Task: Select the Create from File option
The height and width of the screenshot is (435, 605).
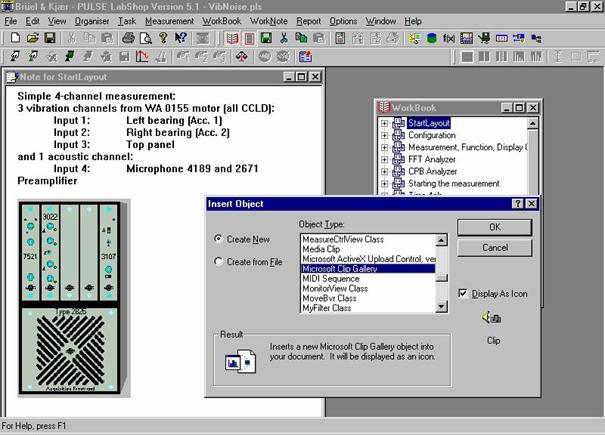Action: point(219,262)
